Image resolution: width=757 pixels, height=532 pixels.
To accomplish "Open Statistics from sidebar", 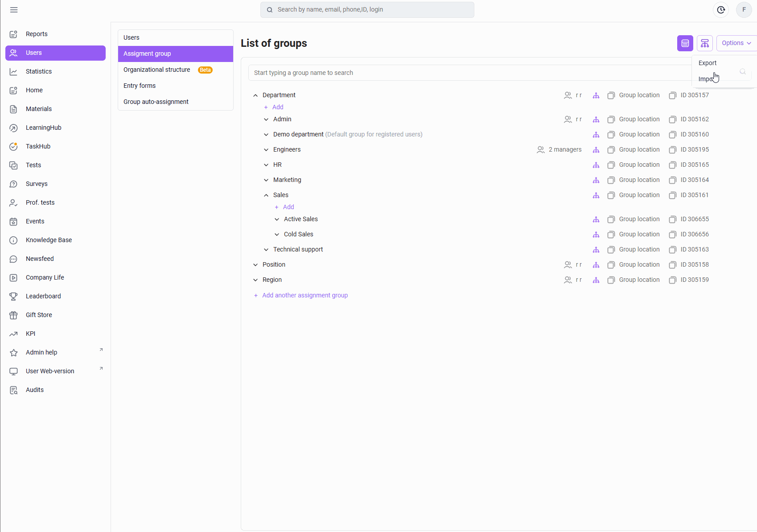I will tap(55, 71).
